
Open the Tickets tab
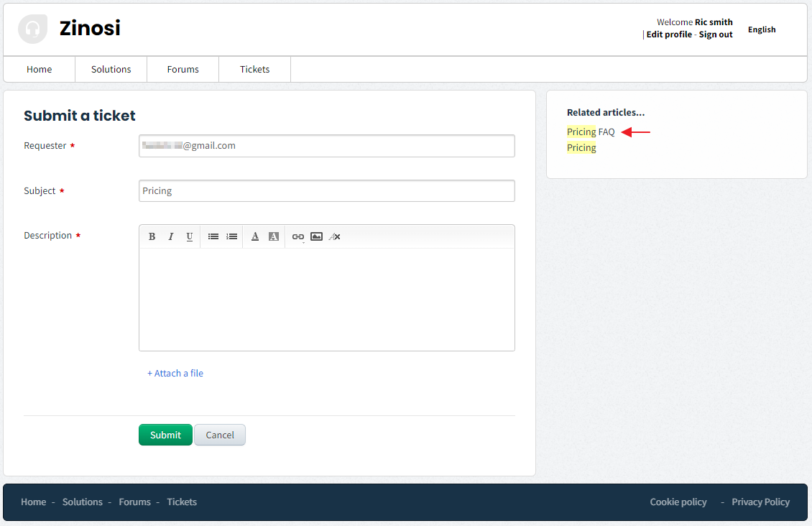pyautogui.click(x=255, y=70)
